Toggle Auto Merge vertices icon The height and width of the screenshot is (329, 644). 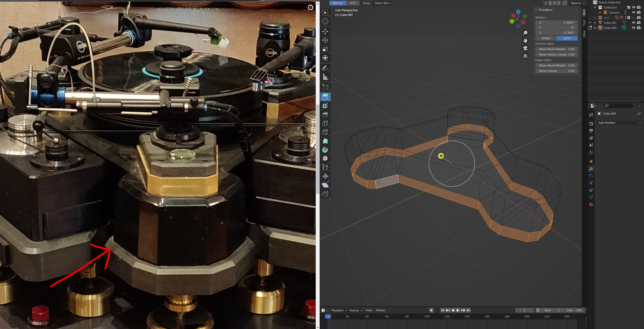(565, 3)
